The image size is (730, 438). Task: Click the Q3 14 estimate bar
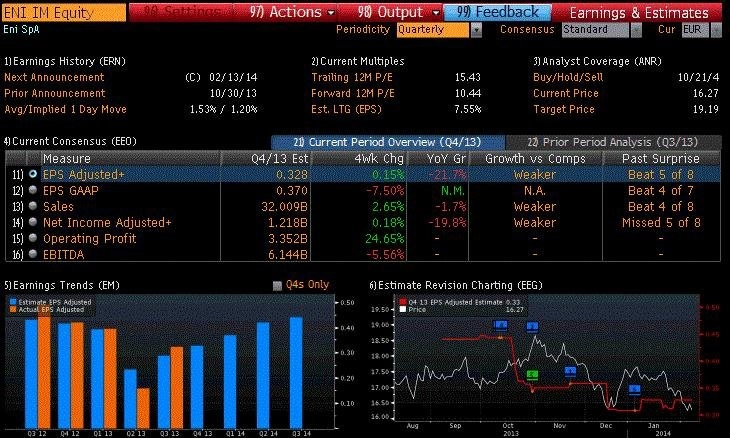[296, 373]
